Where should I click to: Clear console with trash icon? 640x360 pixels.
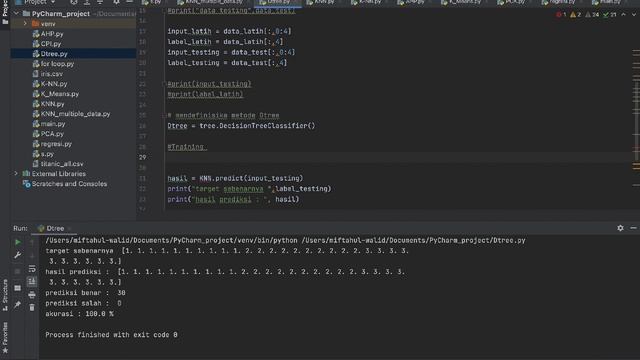32,307
